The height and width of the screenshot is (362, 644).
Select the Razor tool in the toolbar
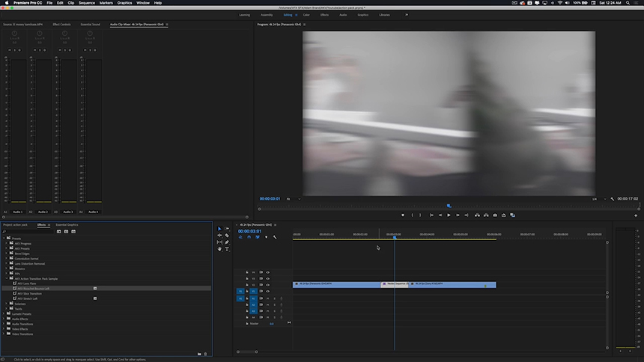pyautogui.click(x=227, y=236)
